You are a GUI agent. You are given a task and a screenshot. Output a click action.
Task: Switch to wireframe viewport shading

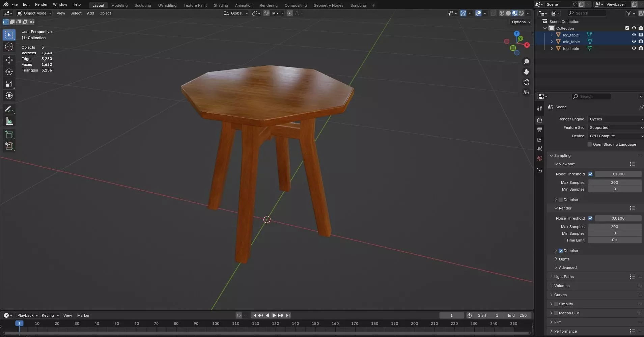502,13
